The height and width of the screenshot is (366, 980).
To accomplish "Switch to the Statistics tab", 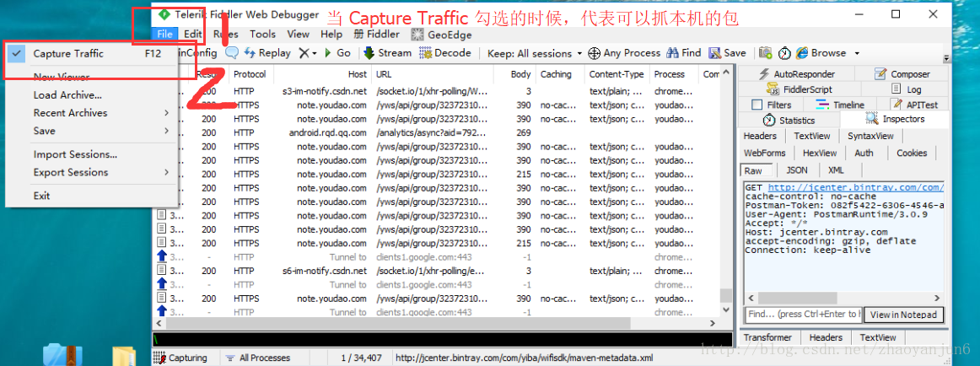I will [x=790, y=120].
